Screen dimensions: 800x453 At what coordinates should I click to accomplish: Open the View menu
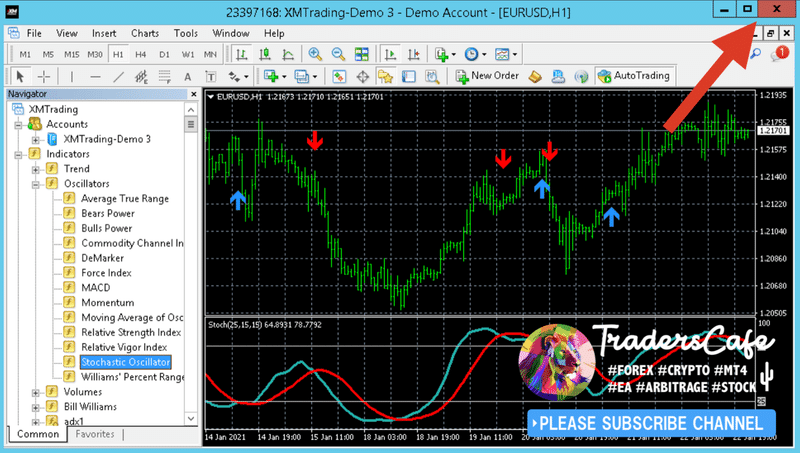pos(67,34)
